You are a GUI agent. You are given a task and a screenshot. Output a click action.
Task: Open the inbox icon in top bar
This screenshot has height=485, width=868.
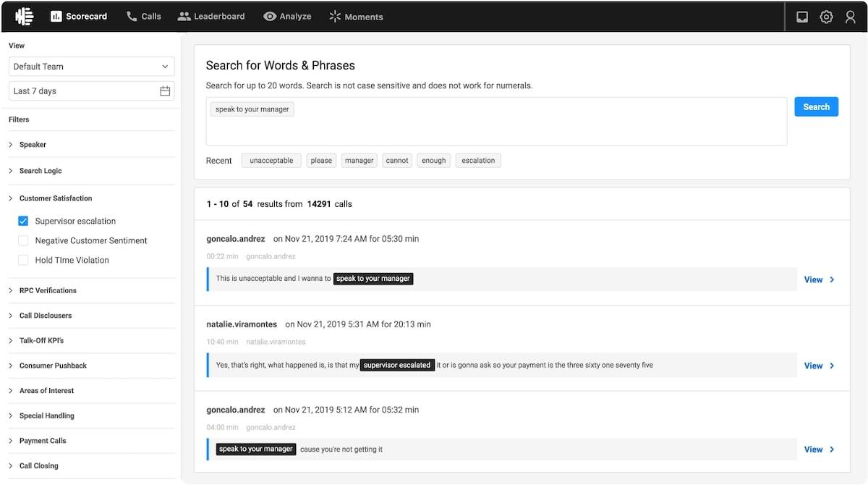[x=801, y=17]
